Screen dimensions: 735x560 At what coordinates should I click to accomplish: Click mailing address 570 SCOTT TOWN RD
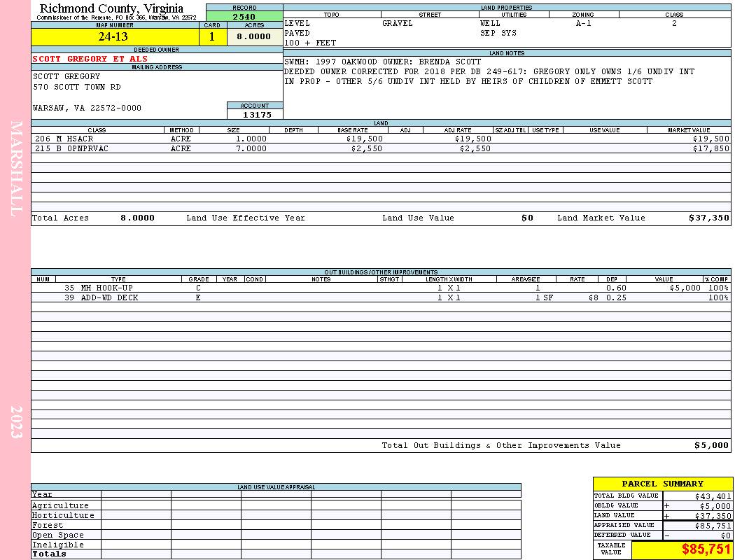[x=77, y=87]
